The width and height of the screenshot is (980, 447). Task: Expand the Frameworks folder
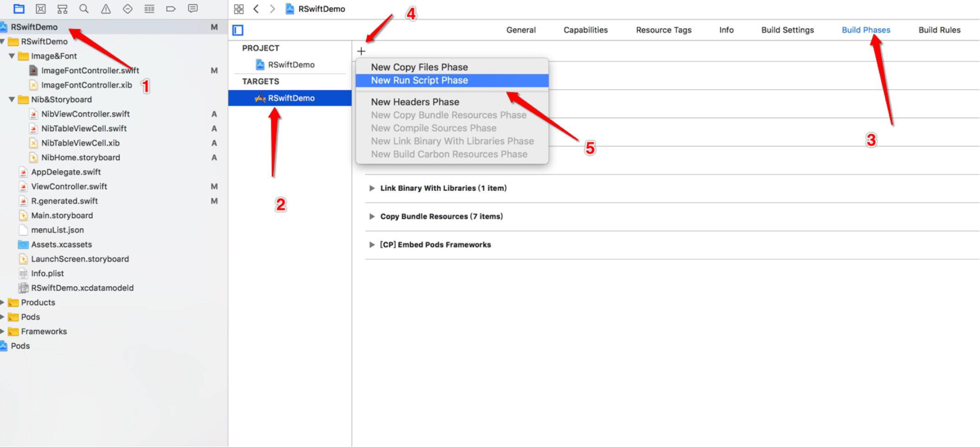pyautogui.click(x=3, y=331)
